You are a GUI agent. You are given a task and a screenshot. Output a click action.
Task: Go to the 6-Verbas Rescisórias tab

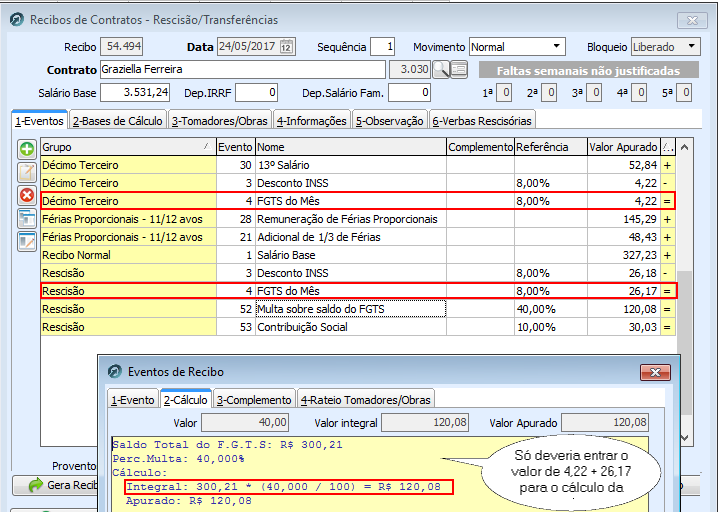coord(482,121)
